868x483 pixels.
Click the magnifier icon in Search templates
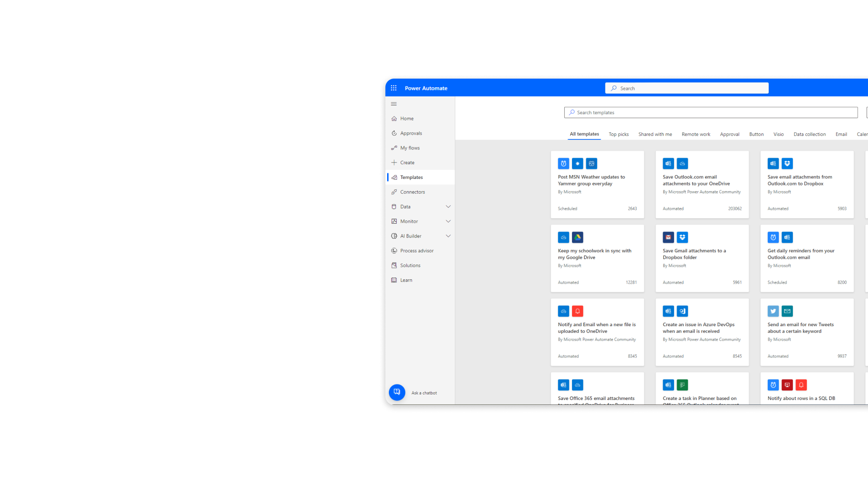point(572,112)
